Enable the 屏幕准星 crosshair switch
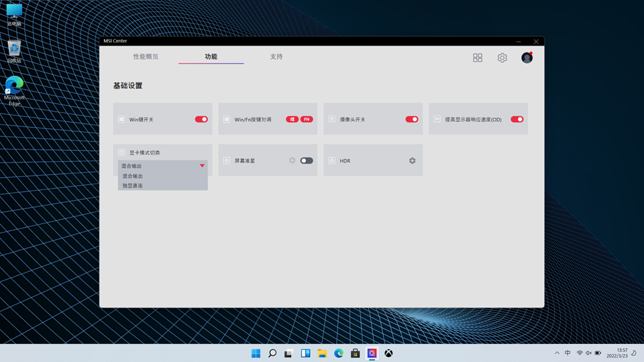The height and width of the screenshot is (362, 644). tap(307, 160)
